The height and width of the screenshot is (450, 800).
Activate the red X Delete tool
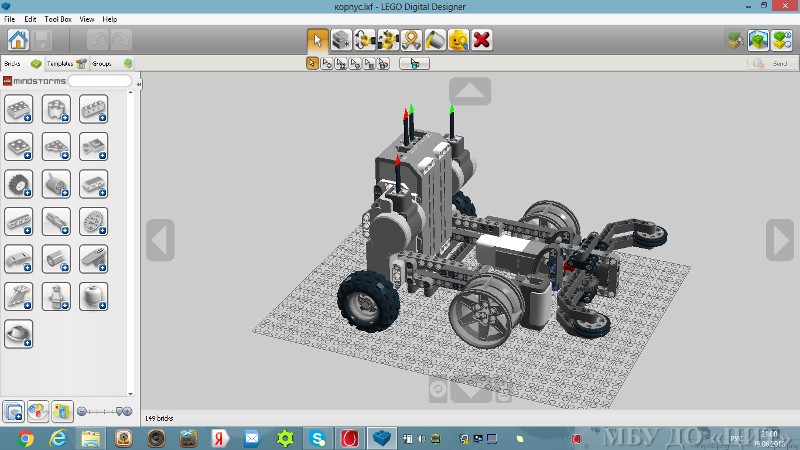(x=482, y=40)
